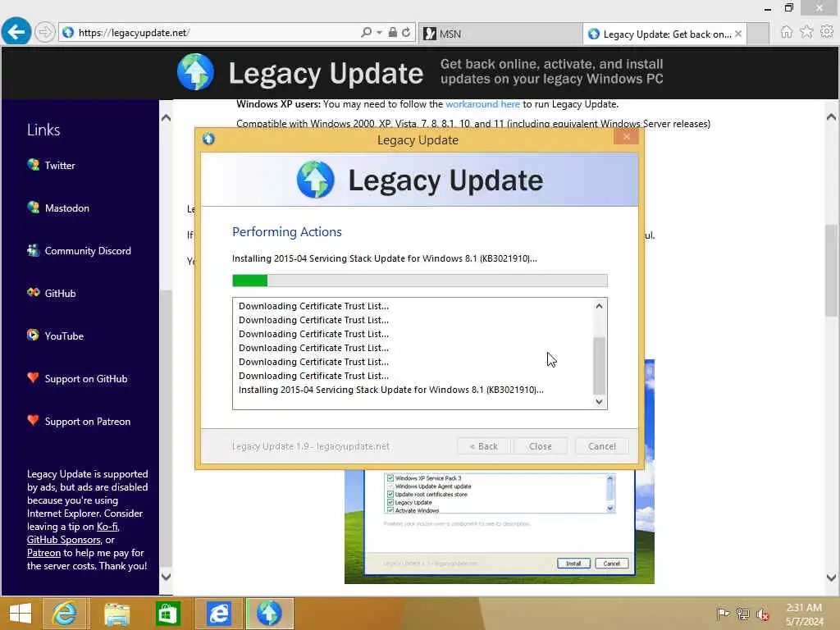
Task: Click the GitHub icon in Links sidebar
Action: 33,293
